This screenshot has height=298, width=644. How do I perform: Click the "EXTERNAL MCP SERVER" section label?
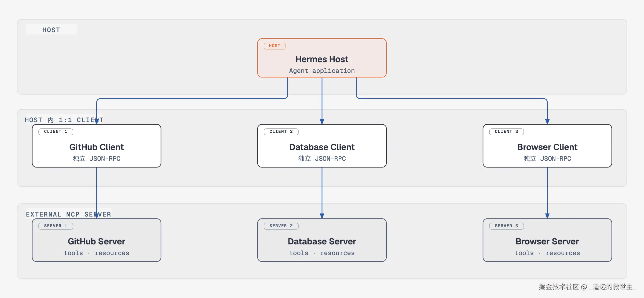[x=68, y=214]
